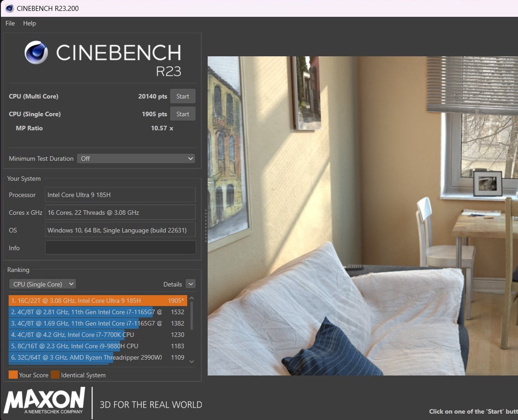Select ranking row Intel Core Ultra 9 185H
The width and height of the screenshot is (518, 420).
point(98,301)
